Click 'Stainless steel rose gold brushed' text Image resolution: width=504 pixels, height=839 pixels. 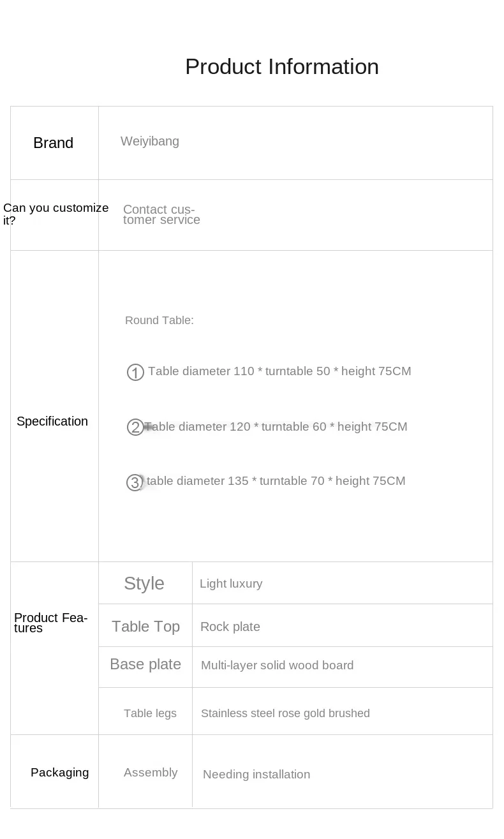coord(285,713)
